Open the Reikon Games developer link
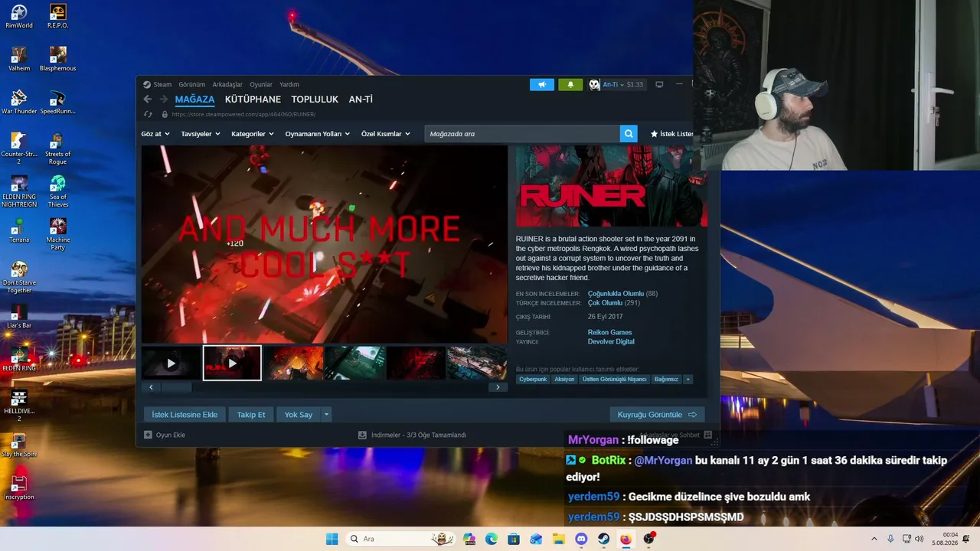 pos(609,333)
